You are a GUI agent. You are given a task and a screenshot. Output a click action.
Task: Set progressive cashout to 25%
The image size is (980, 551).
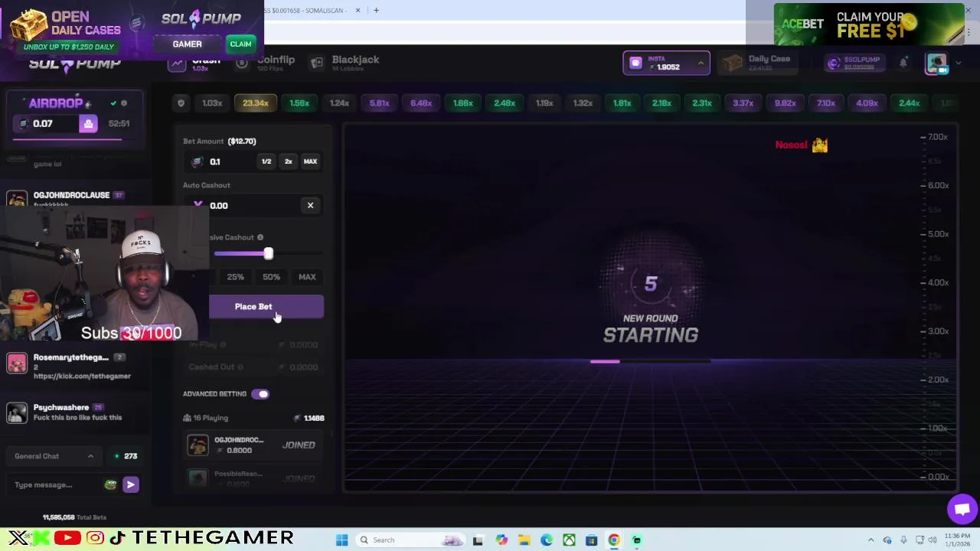(x=235, y=277)
